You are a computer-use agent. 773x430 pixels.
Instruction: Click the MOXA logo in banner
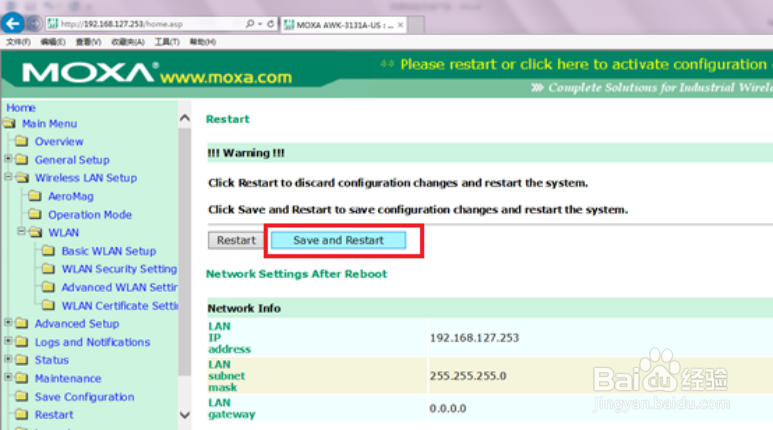click(88, 73)
